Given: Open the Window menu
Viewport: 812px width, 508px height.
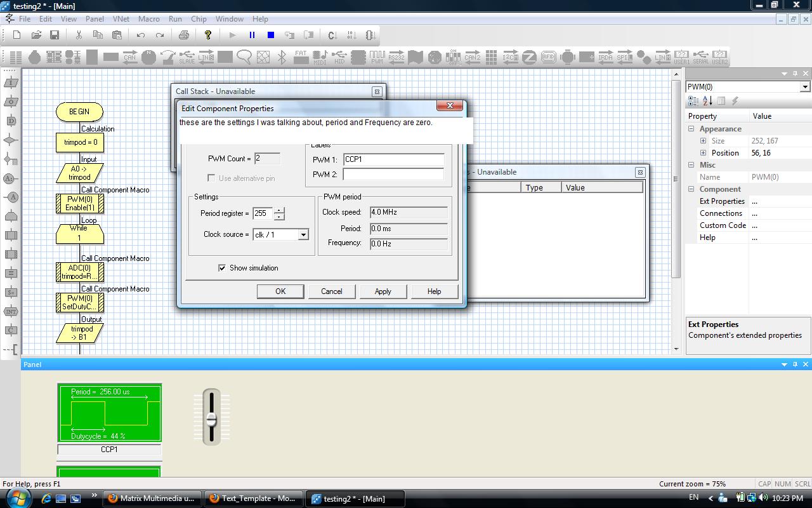Looking at the screenshot, I should tap(230, 19).
